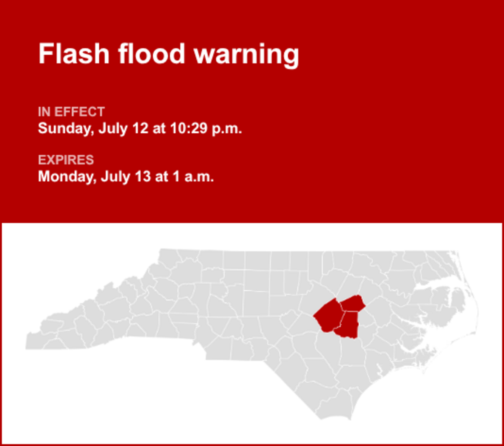Select the southernmost red highlighted county
504x446 pixels.
click(347, 325)
